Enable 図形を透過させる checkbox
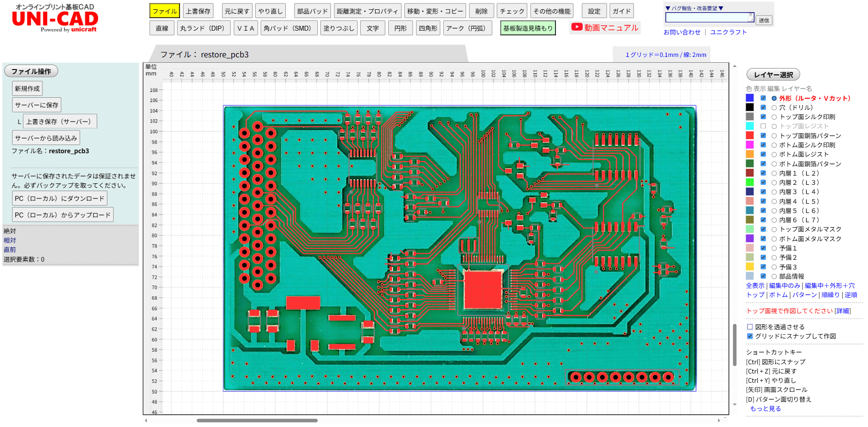This screenshot has width=868, height=427. pyautogui.click(x=750, y=327)
